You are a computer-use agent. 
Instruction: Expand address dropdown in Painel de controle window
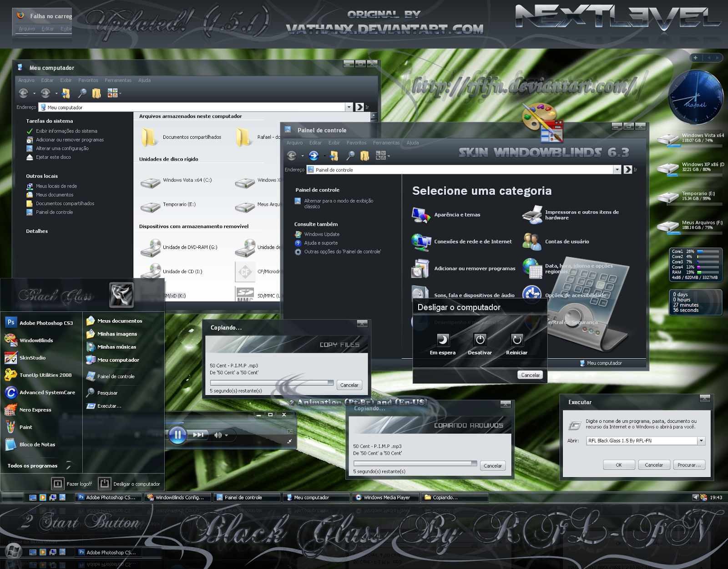[x=617, y=169]
